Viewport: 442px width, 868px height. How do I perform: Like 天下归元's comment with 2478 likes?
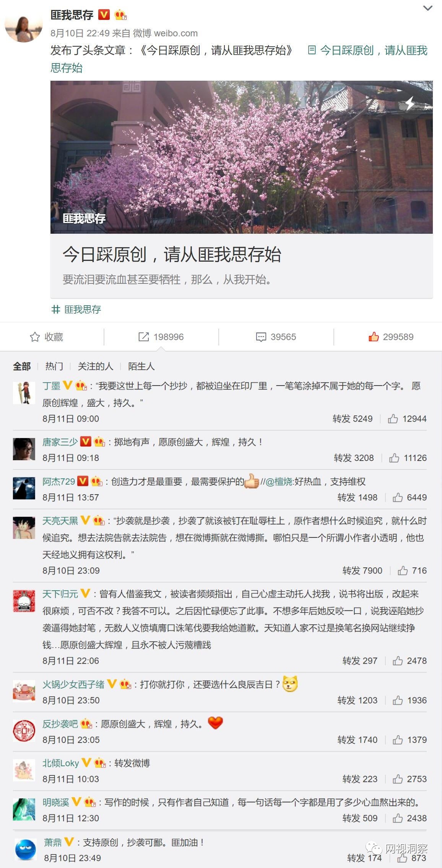point(398,661)
